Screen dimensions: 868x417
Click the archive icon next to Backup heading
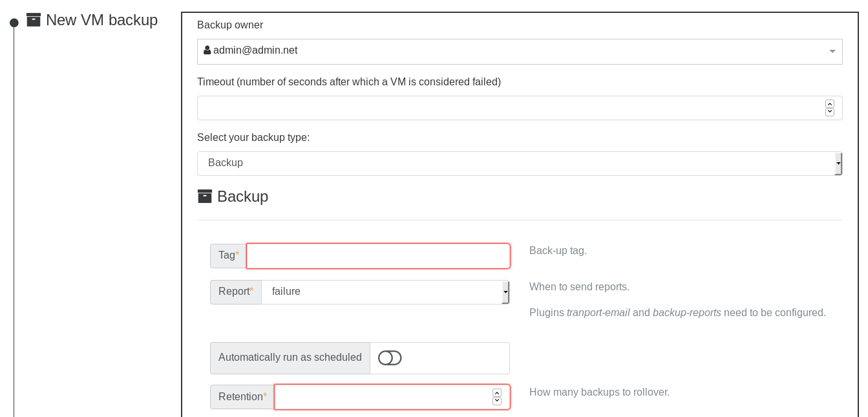click(205, 197)
